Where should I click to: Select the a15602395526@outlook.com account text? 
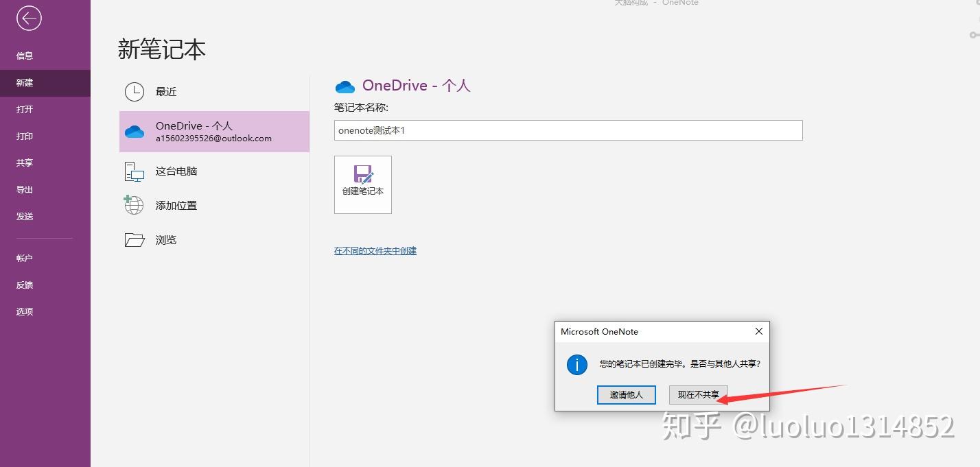pyautogui.click(x=213, y=138)
